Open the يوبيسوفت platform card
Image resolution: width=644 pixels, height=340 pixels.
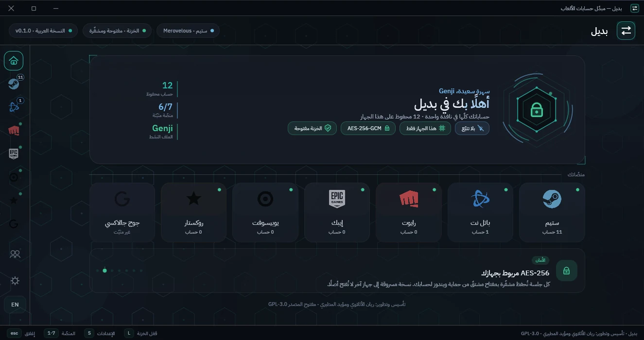(x=265, y=212)
